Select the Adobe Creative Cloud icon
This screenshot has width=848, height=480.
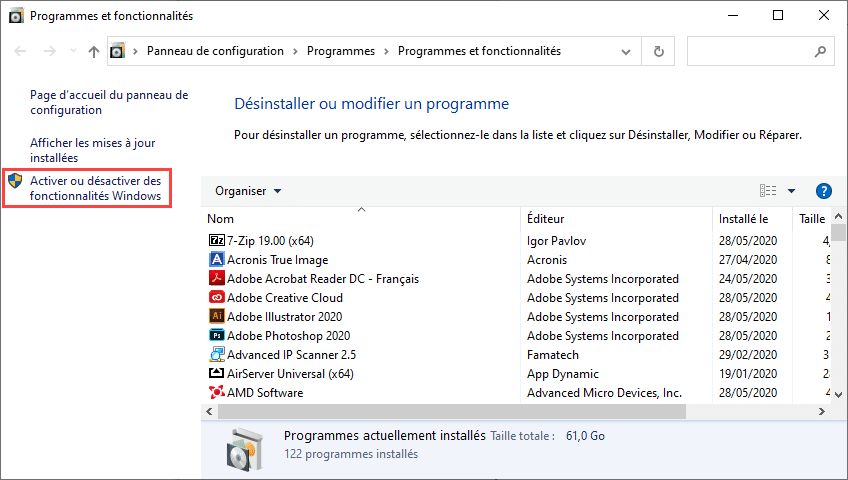point(217,298)
